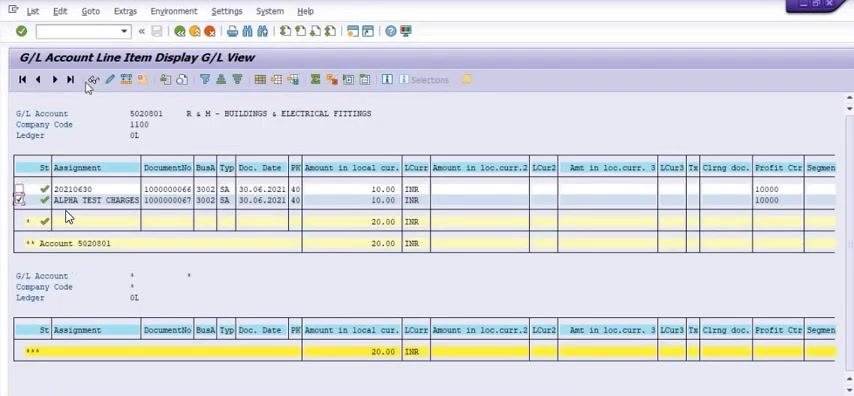Click Doc. Date column header in first table
This screenshot has width=854, height=396.
click(x=262, y=168)
